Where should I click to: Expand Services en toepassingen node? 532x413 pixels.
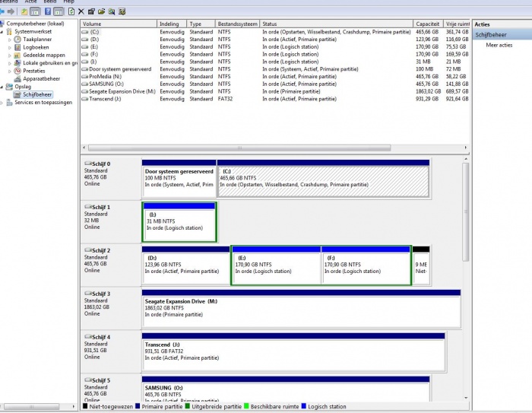[x=2, y=103]
